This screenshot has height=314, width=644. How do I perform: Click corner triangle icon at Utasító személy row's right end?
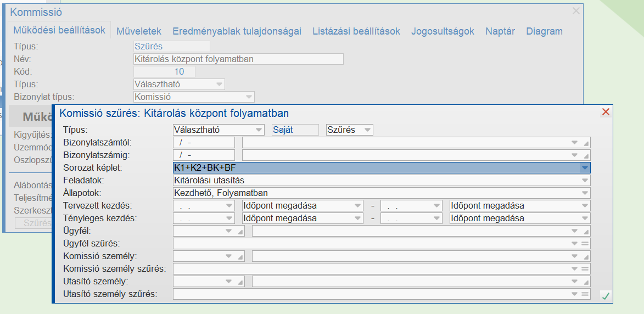[586, 282]
